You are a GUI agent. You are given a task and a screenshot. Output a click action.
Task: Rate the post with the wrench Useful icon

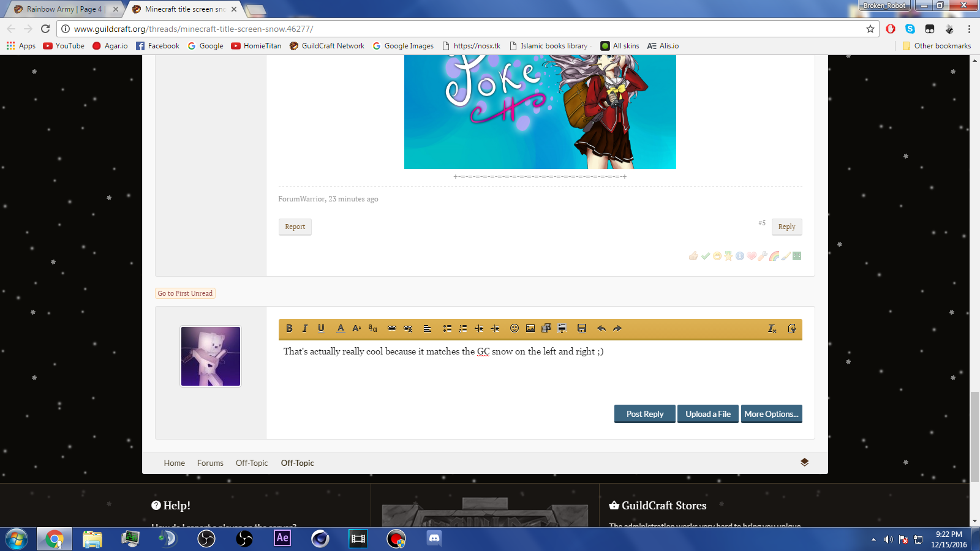763,256
